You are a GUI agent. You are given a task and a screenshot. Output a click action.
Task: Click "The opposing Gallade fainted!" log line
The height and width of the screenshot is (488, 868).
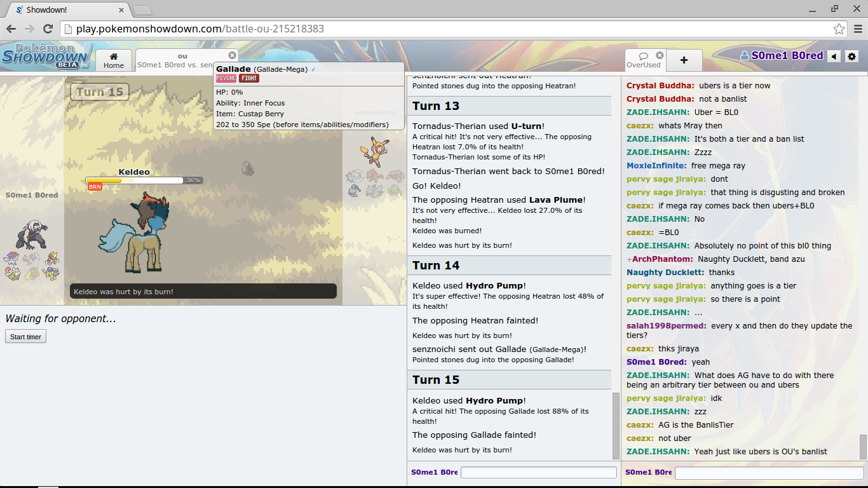474,435
